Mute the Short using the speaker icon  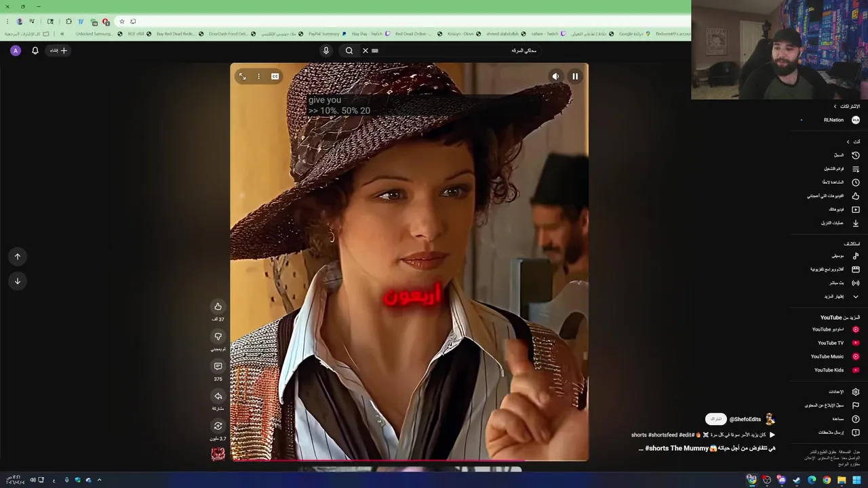pos(555,77)
